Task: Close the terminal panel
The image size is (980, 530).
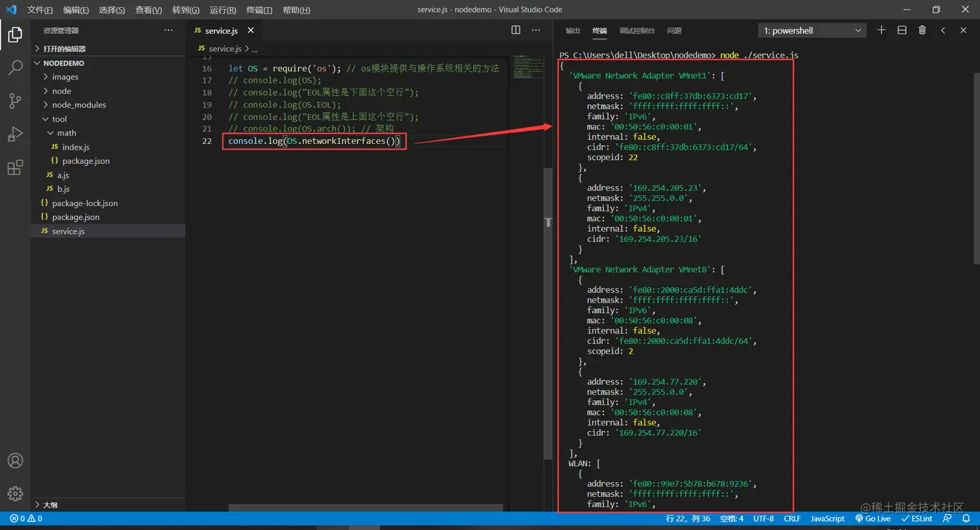Action: (x=963, y=30)
